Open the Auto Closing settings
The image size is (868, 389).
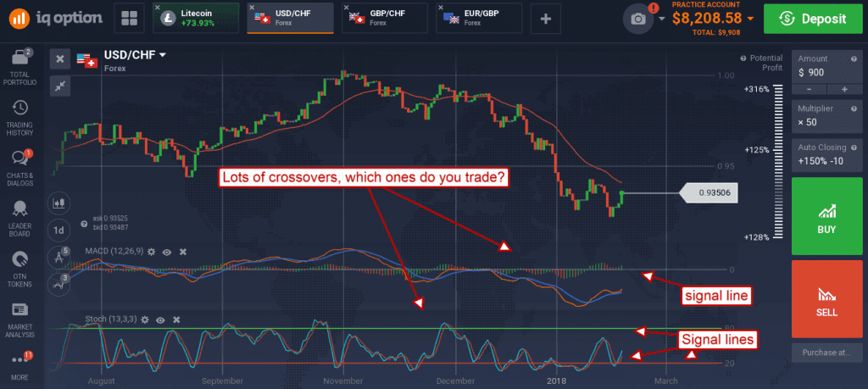[826, 154]
